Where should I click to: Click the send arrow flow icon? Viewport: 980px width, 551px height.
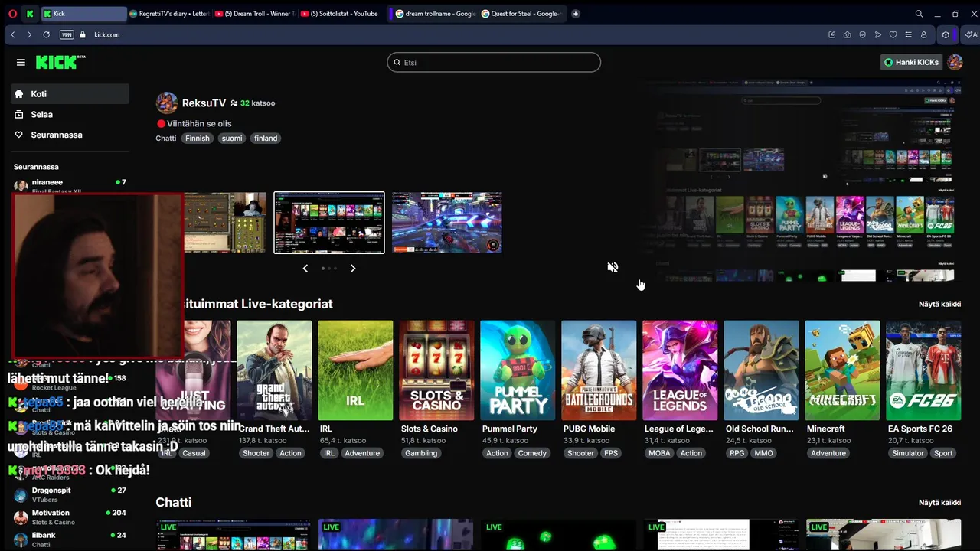click(877, 34)
